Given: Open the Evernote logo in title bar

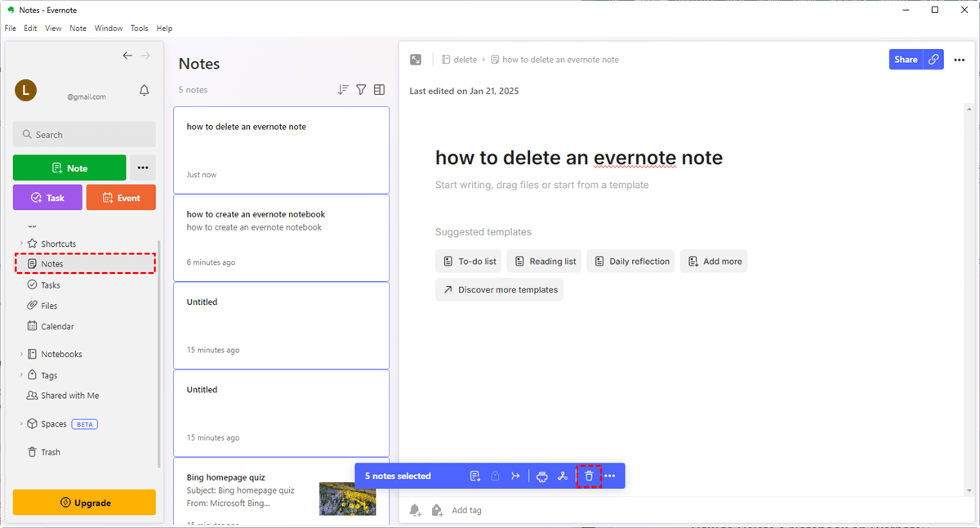Looking at the screenshot, I should pyautogui.click(x=10, y=10).
